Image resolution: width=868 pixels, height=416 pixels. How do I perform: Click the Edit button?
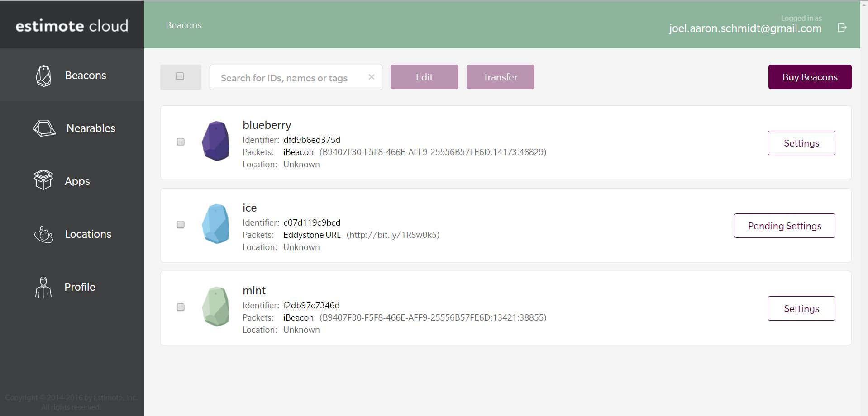pos(424,77)
